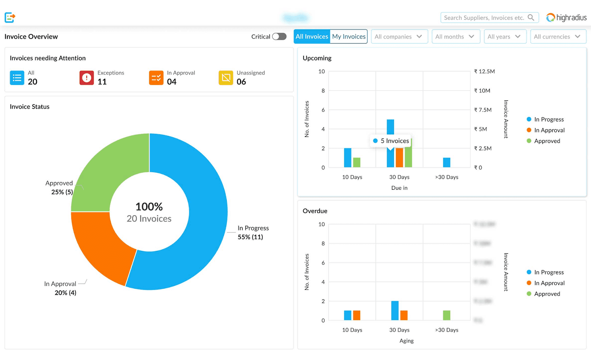591x364 pixels.
Task: Click orange 30 Days bar in Upcoming chart
Action: (x=399, y=158)
